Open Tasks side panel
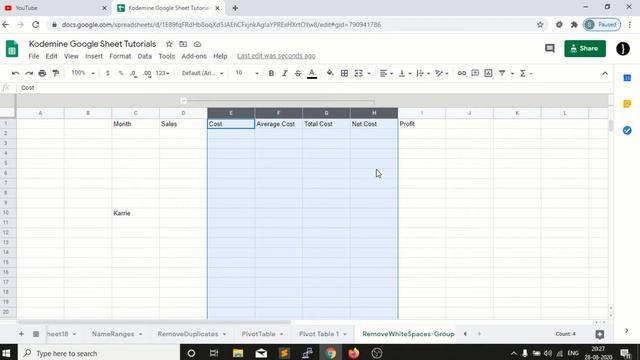This screenshot has height=360, width=640. pyautogui.click(x=627, y=131)
